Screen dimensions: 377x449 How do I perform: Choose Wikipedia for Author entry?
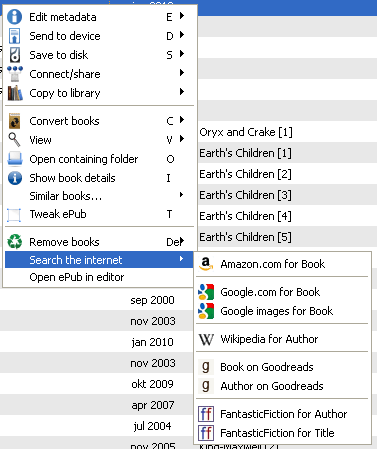tap(282, 339)
